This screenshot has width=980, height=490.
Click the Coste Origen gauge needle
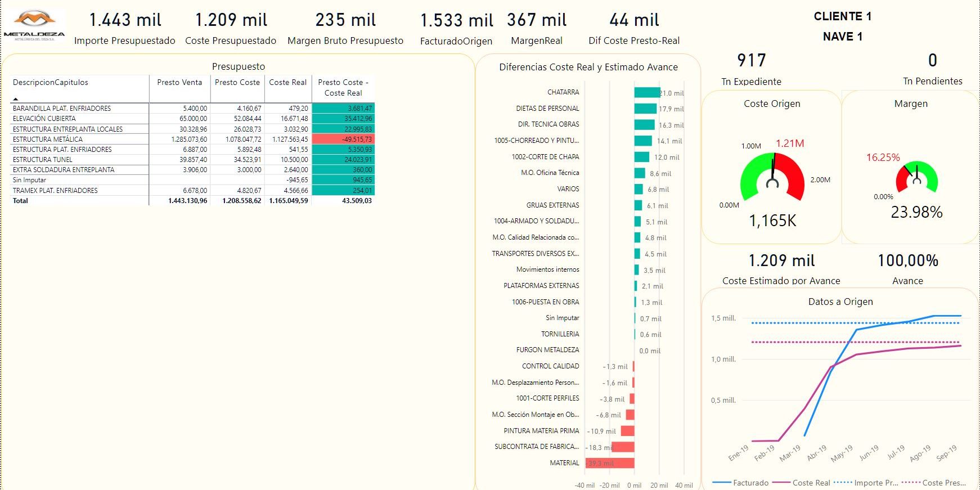[773, 168]
